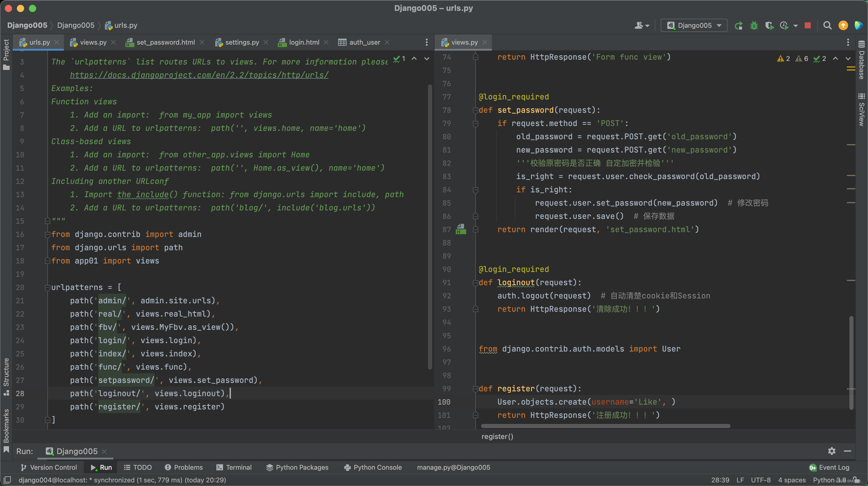Open the Structure tool window
Screen dimensions: 868x486
pos(6,377)
